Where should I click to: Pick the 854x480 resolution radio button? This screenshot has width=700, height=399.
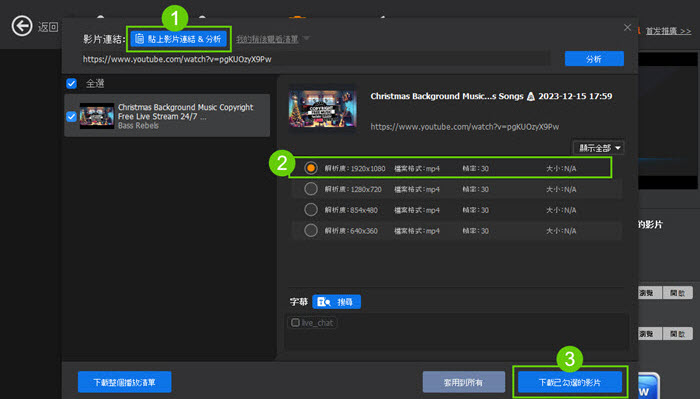click(x=311, y=210)
